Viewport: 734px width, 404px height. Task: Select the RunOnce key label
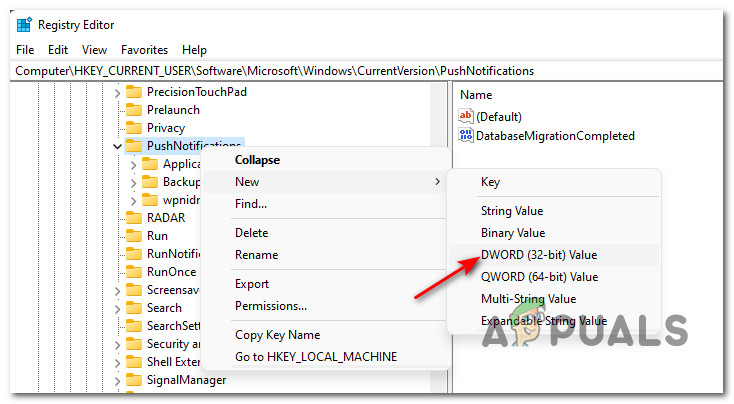171,272
